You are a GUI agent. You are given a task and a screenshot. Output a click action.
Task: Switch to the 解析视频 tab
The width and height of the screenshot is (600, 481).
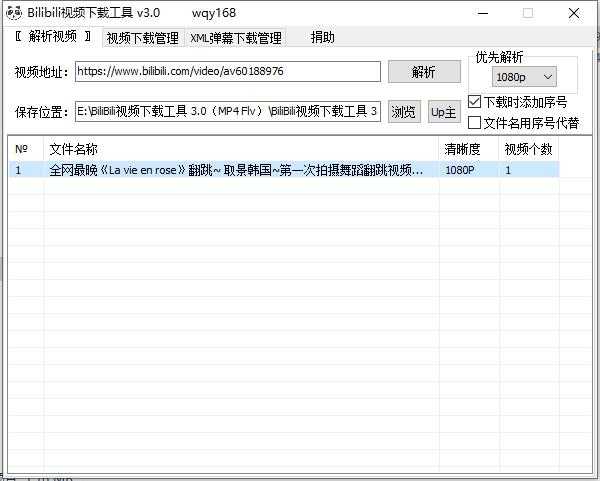[54, 37]
